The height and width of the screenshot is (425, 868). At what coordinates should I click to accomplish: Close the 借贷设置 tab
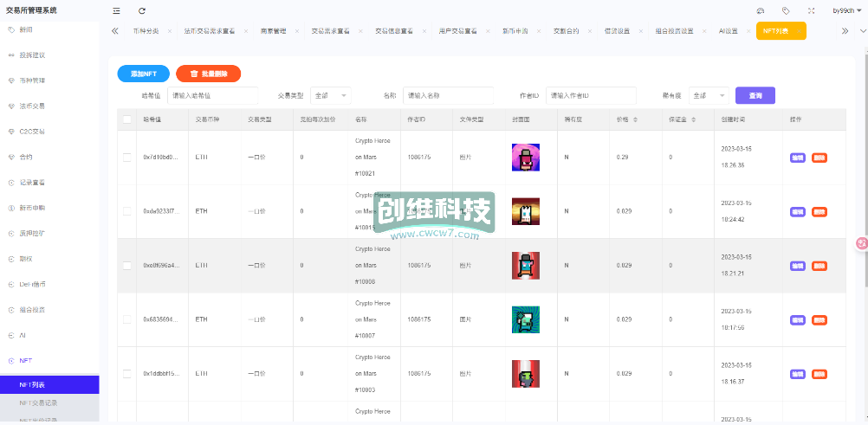(x=640, y=31)
